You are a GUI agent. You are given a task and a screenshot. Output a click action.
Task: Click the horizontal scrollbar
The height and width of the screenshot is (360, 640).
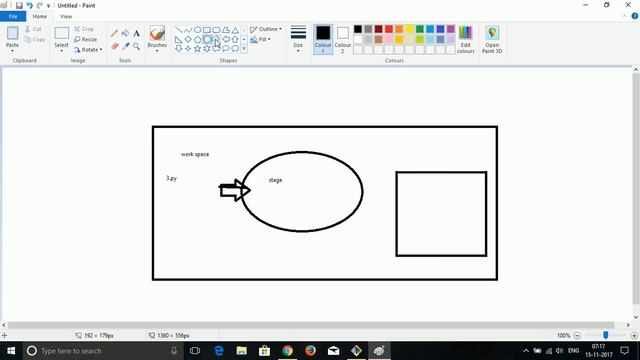coord(311,325)
